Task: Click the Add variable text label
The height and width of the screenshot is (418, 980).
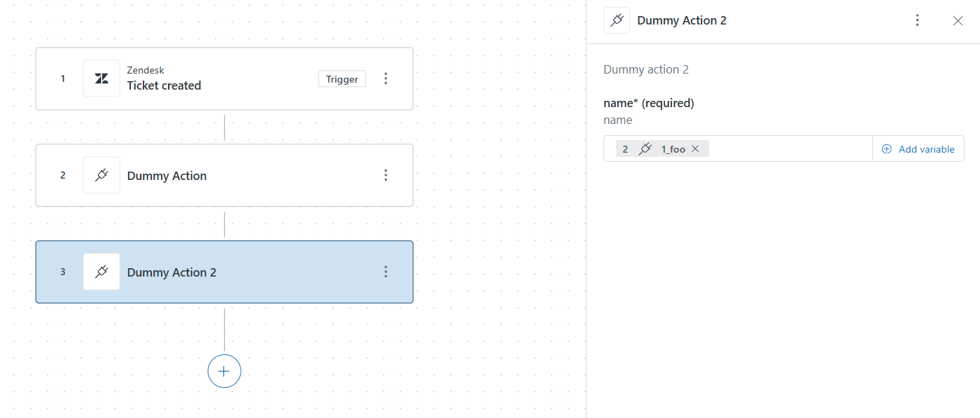Action: point(926,149)
